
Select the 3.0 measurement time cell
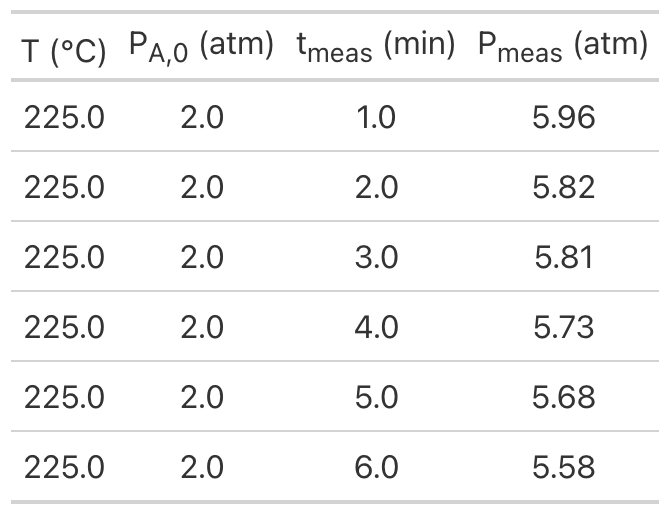coord(376,257)
